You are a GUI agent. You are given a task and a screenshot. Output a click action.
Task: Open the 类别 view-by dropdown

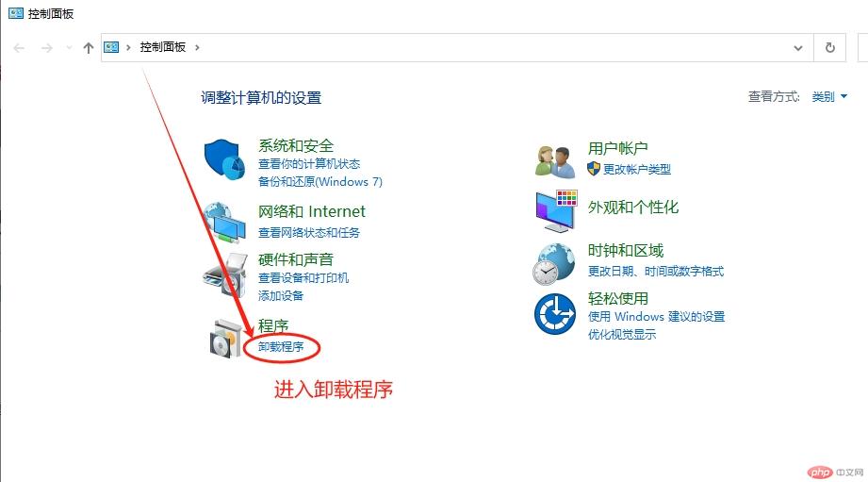coord(828,96)
